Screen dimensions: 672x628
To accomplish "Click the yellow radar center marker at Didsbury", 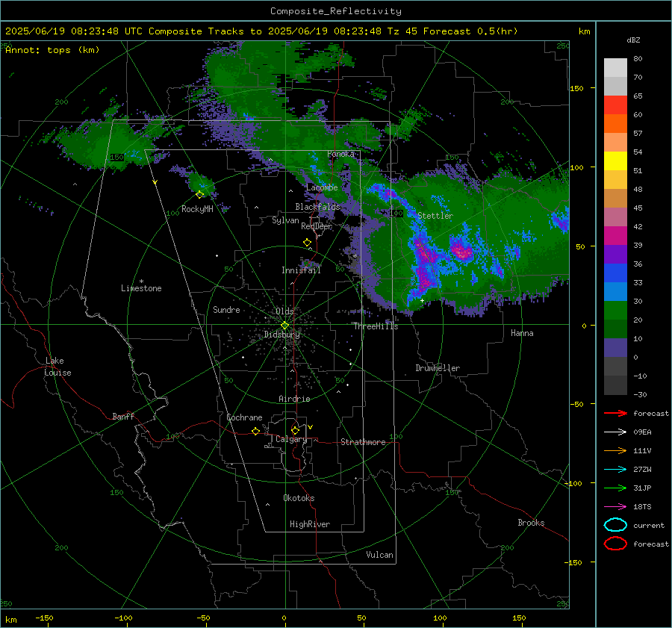I will pos(285,326).
